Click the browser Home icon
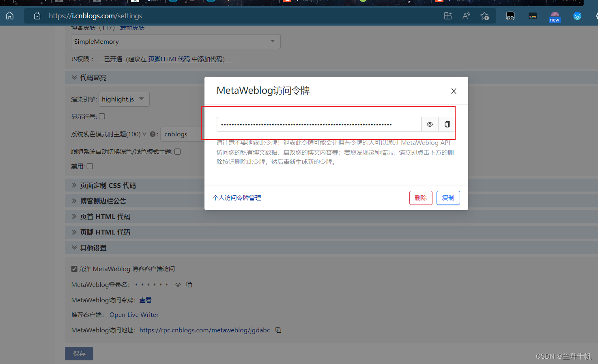The image size is (598, 364). click(x=10, y=16)
